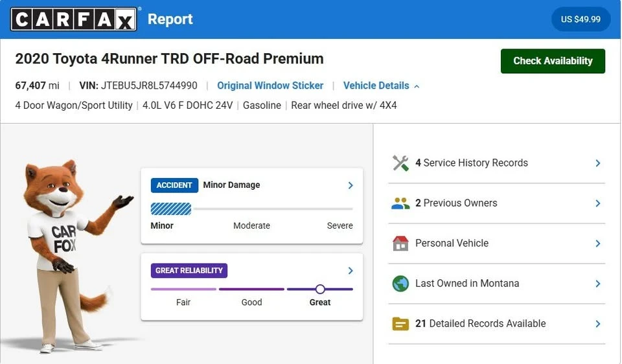This screenshot has height=364, width=622.
Task: Click the Severe severity label
Action: 340,225
